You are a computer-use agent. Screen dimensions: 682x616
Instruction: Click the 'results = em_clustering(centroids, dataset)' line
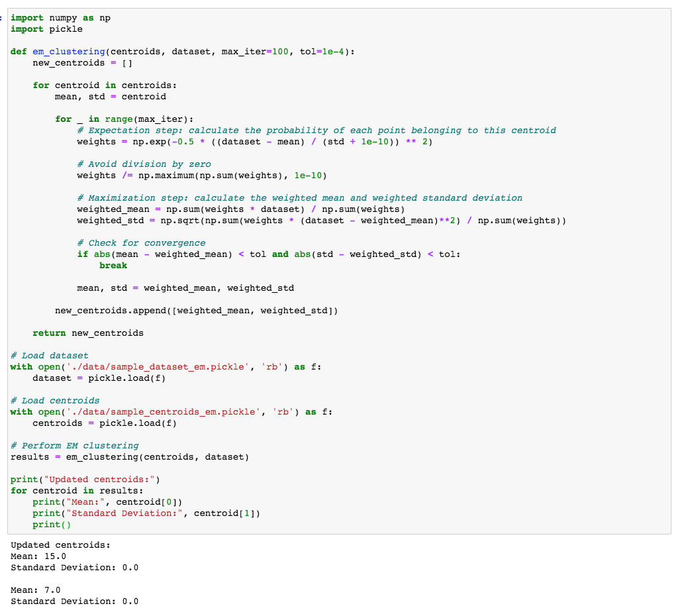coord(130,457)
